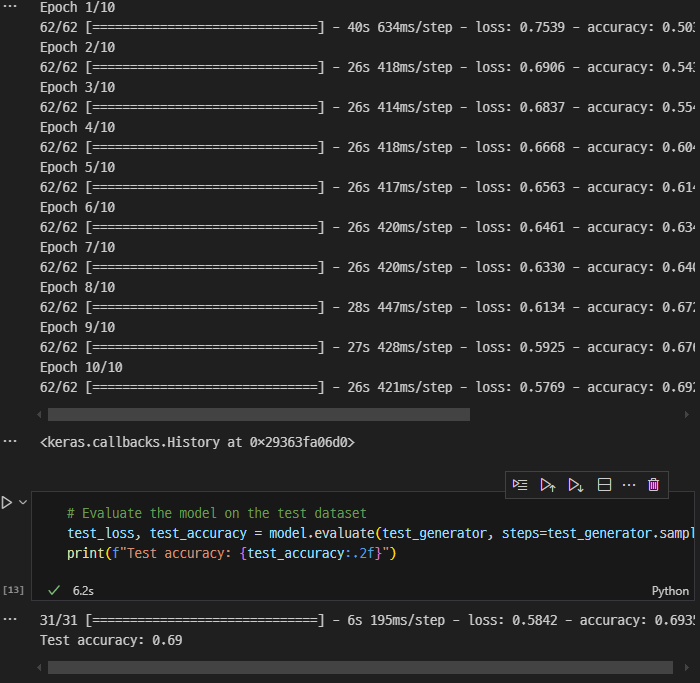700x683 pixels.
Task: Click 'Epoch 9/10' output line
Action: click(77, 327)
